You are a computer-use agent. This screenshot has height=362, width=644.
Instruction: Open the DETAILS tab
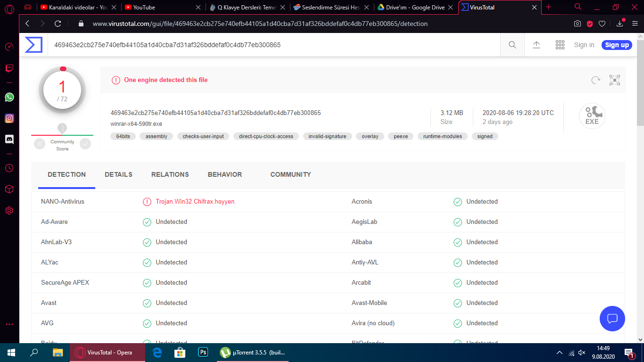click(118, 174)
